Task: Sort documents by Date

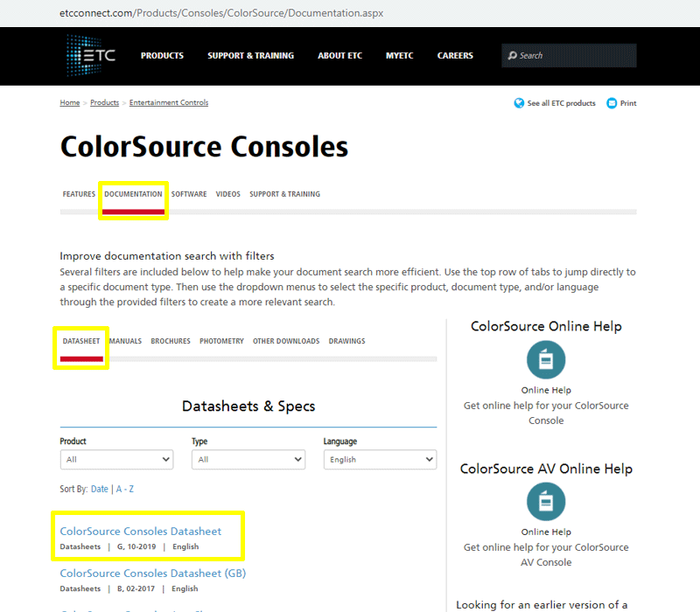Action: pyautogui.click(x=100, y=489)
